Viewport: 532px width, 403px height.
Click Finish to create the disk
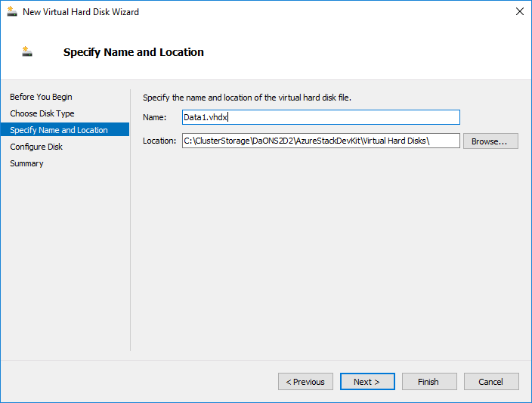(429, 382)
